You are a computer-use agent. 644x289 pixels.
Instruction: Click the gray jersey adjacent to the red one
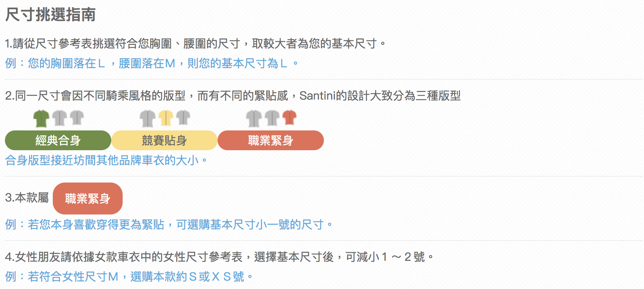(x=272, y=118)
